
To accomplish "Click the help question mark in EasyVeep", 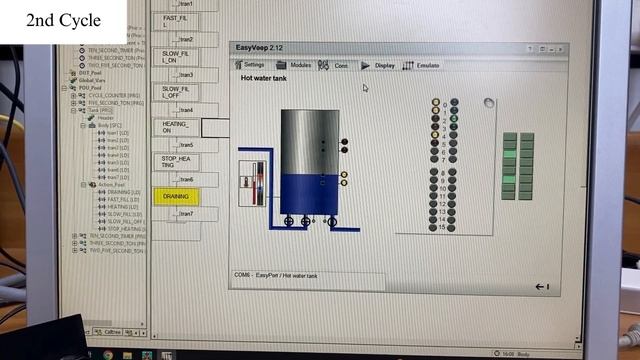I will tap(530, 49).
